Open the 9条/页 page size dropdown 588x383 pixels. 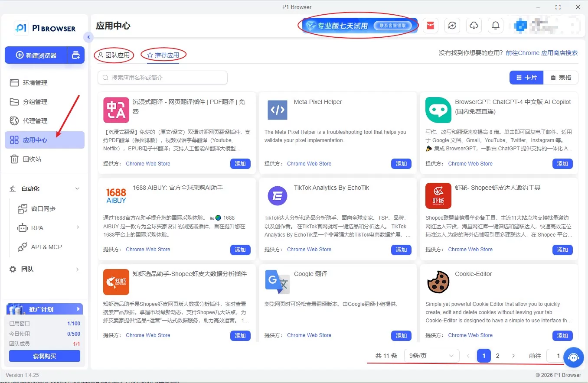431,356
